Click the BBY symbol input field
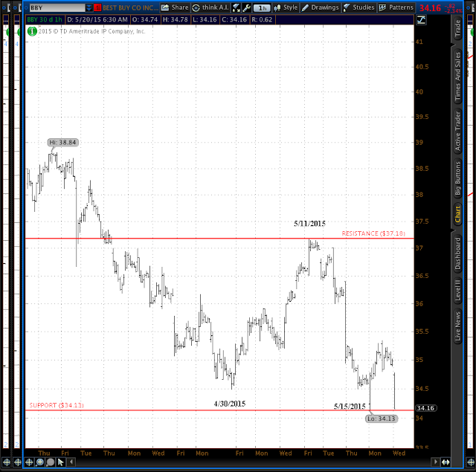Screen dimensions: 476x472 click(57, 7)
